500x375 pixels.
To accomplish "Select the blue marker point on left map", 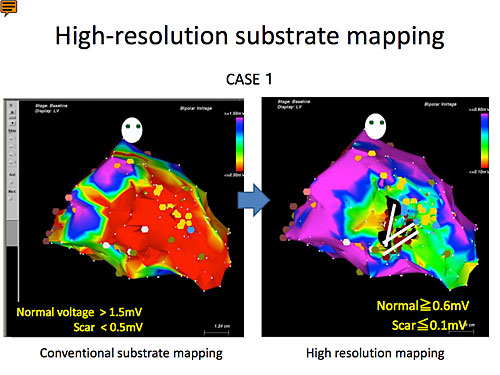I will coord(191,230).
